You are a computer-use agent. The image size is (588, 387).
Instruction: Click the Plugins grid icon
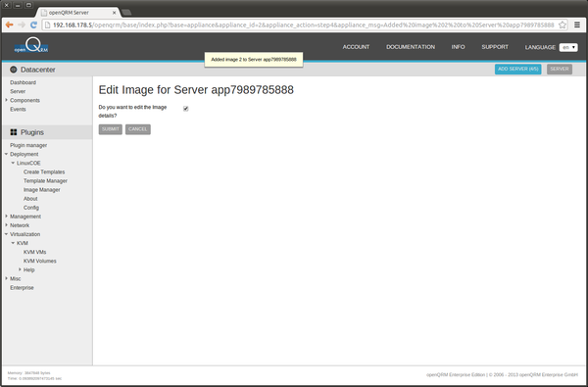14,132
